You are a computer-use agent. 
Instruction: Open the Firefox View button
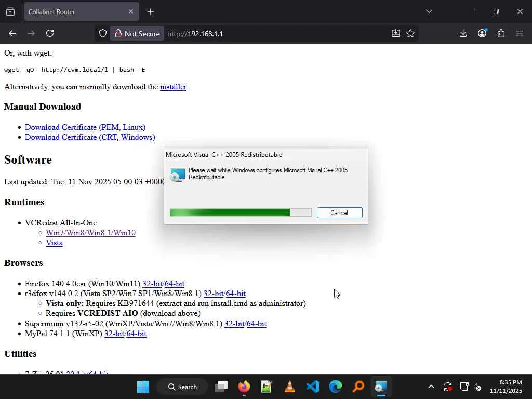[x=10, y=11]
